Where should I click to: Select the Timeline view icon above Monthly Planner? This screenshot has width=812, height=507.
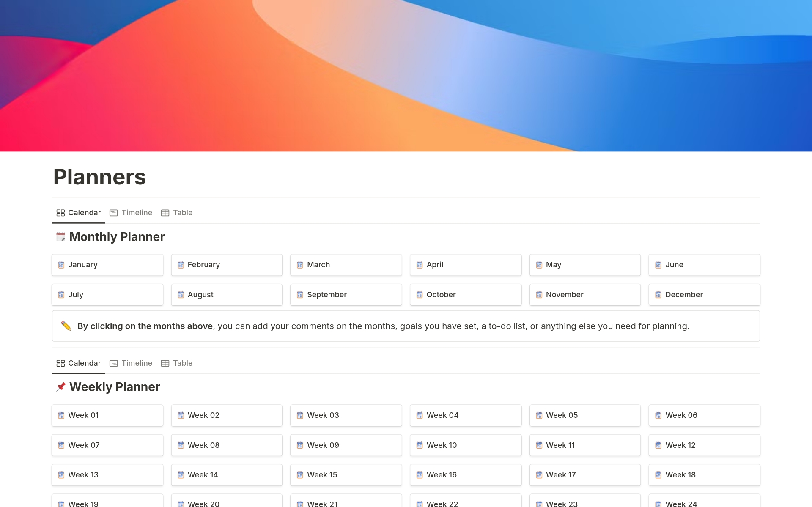tap(114, 213)
